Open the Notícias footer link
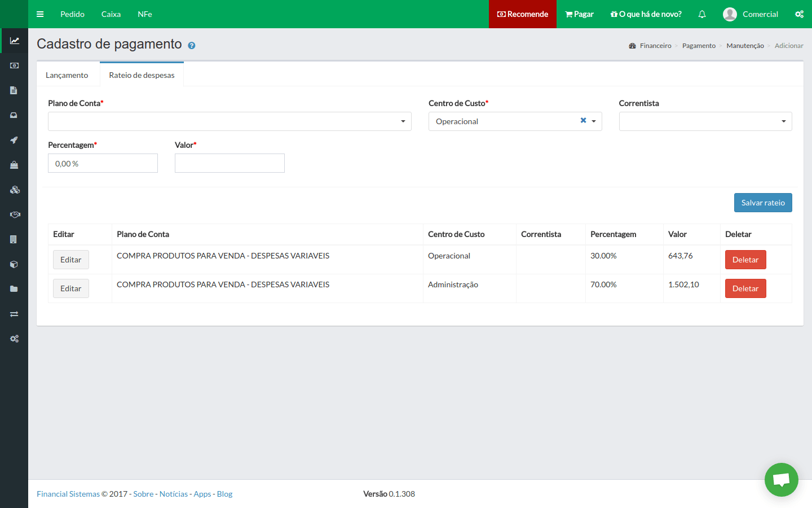This screenshot has height=508, width=812. [x=174, y=494]
